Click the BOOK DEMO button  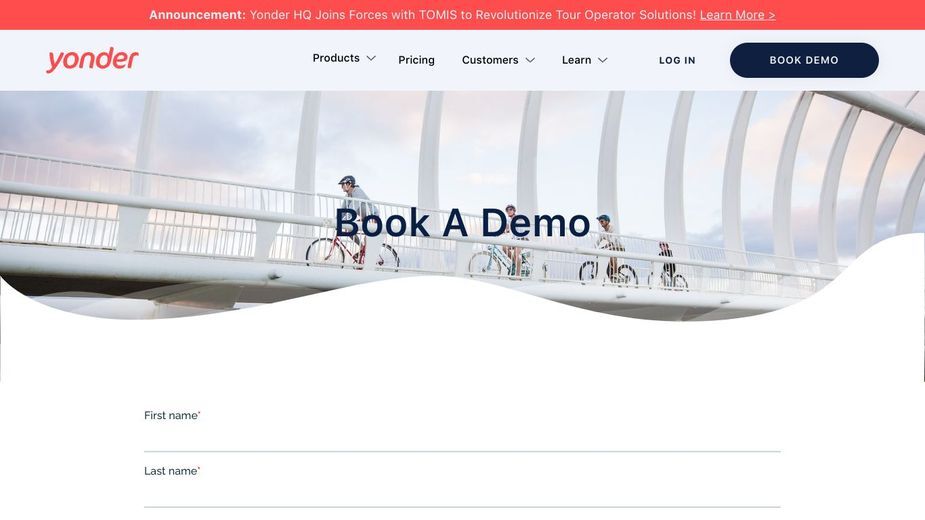[x=804, y=60]
